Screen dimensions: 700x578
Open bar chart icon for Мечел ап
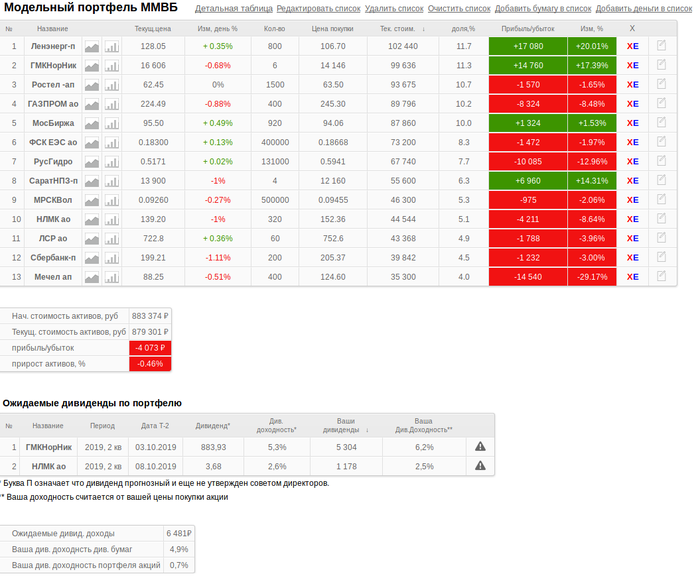coord(112,277)
